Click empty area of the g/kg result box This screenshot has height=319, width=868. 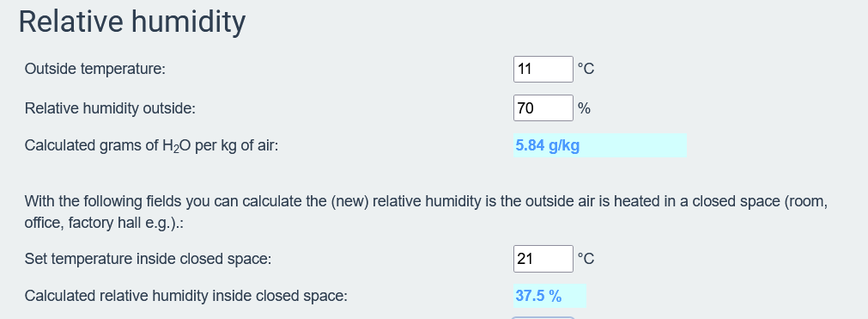(634, 145)
